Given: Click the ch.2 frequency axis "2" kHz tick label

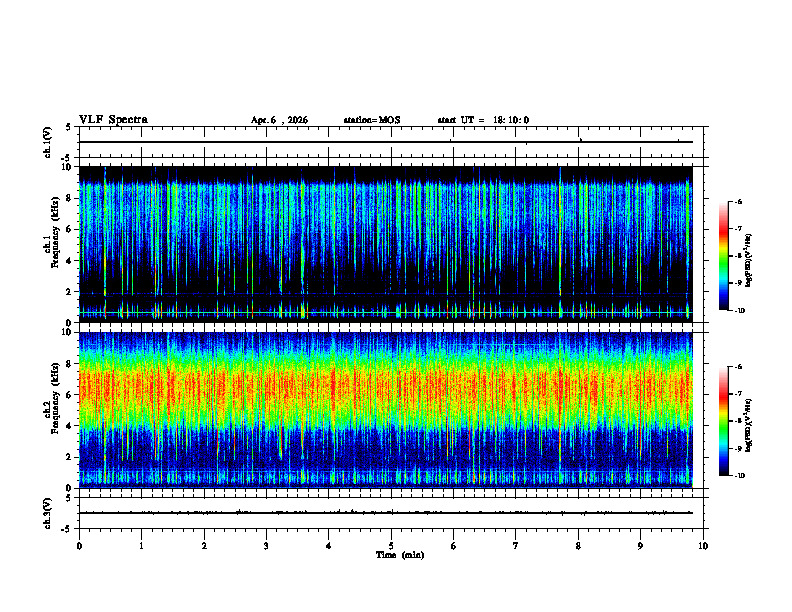Looking at the screenshot, I should click(70, 457).
